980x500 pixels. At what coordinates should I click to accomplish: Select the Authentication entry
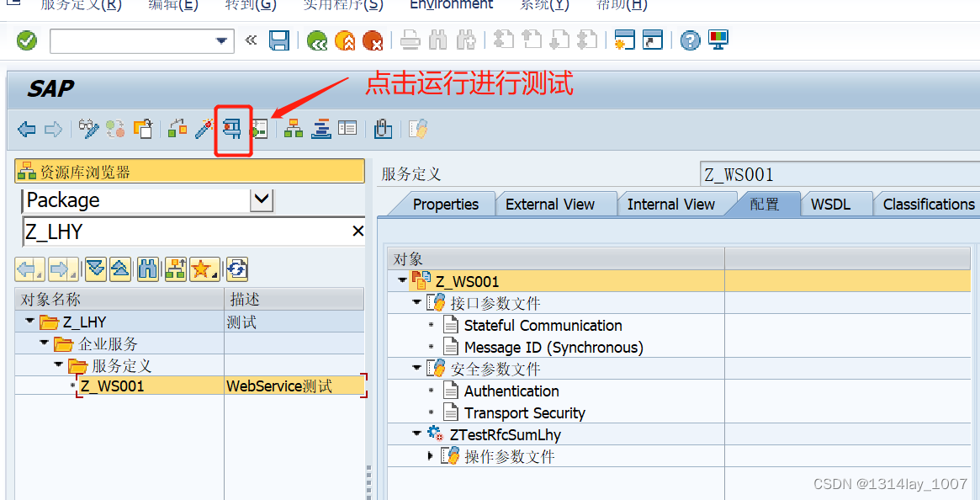(512, 391)
